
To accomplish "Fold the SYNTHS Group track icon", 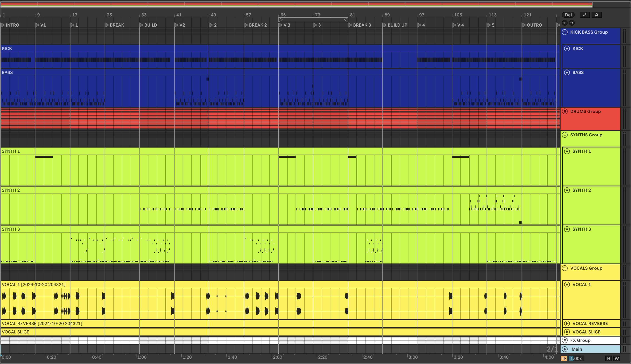I will point(565,135).
